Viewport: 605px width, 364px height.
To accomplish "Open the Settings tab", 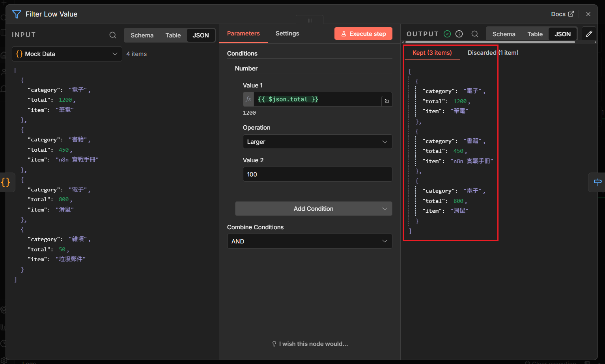I will [x=287, y=33].
